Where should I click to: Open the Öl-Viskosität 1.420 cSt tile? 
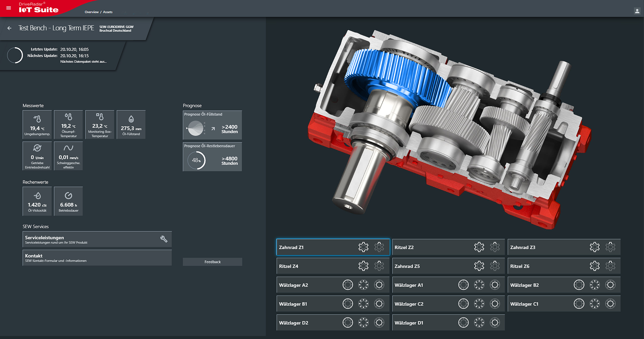(x=37, y=201)
